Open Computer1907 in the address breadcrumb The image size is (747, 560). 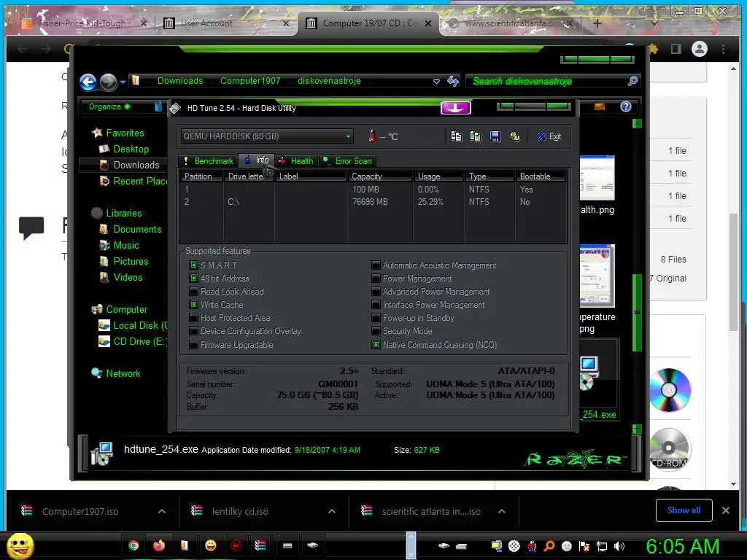tap(250, 81)
